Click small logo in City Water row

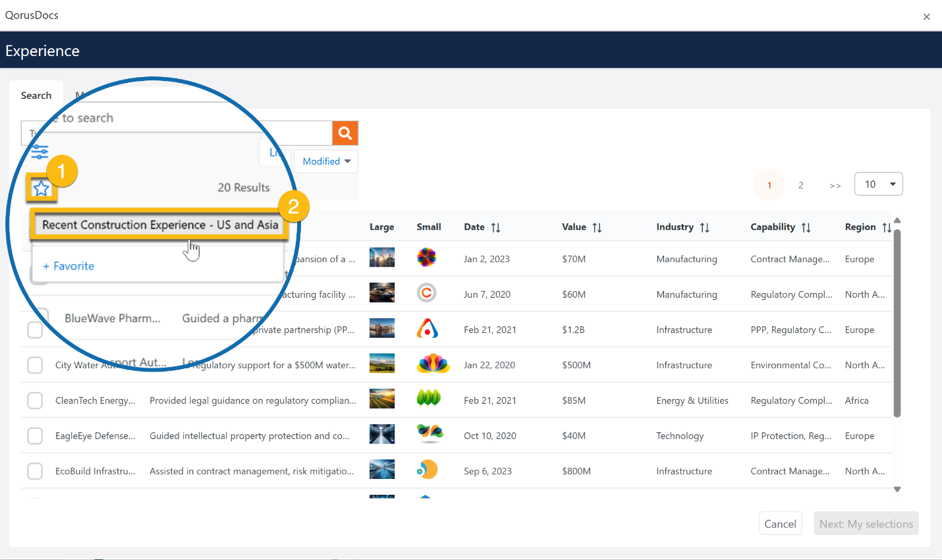(x=433, y=363)
